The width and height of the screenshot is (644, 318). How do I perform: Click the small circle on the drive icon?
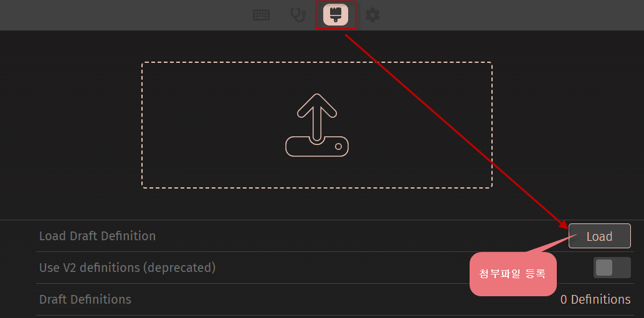pos(338,146)
